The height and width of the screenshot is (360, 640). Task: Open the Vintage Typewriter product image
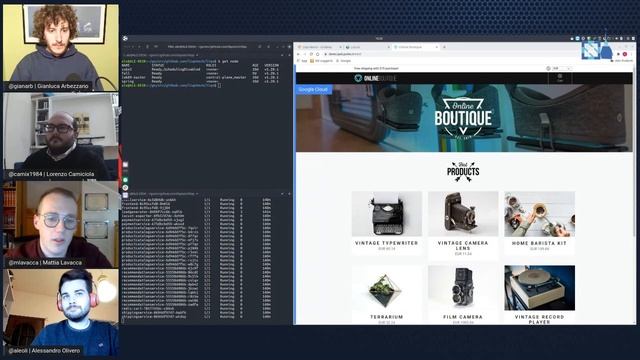387,214
